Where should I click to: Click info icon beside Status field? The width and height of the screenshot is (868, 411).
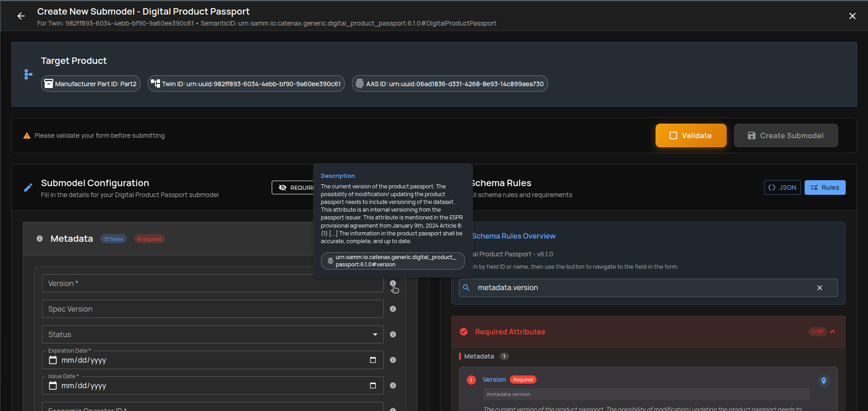point(393,334)
